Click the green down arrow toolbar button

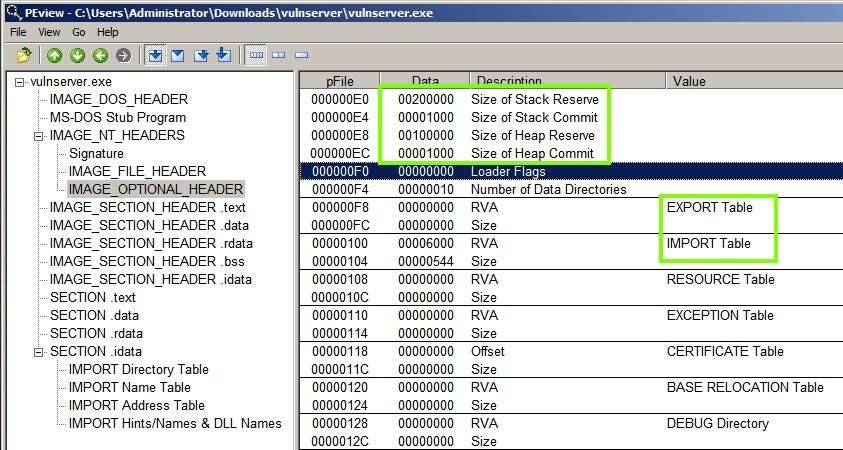[77, 55]
